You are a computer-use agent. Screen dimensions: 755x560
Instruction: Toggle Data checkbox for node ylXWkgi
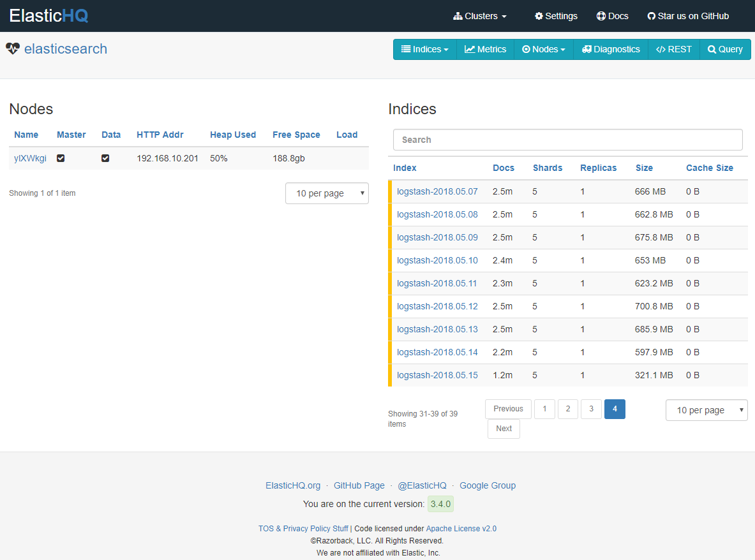tap(105, 158)
